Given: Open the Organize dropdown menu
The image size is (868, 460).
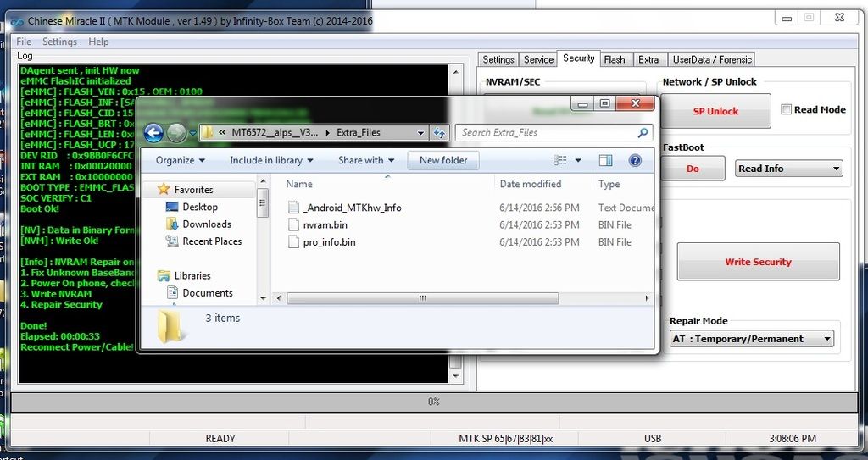Looking at the screenshot, I should tap(181, 160).
